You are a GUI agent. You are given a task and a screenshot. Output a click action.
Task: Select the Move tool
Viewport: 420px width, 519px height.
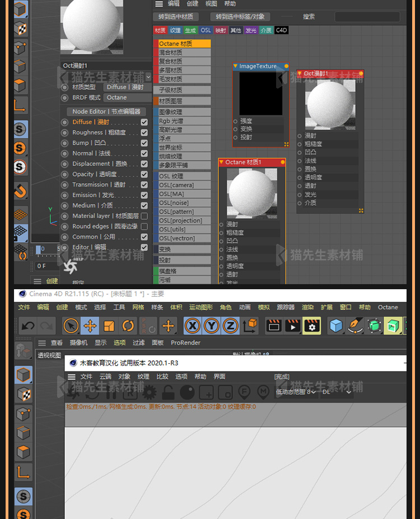(90, 326)
